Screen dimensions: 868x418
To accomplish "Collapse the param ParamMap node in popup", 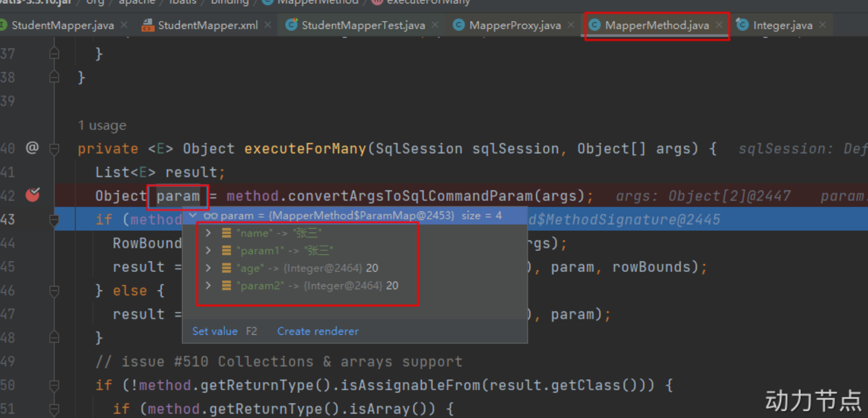I will coord(193,215).
